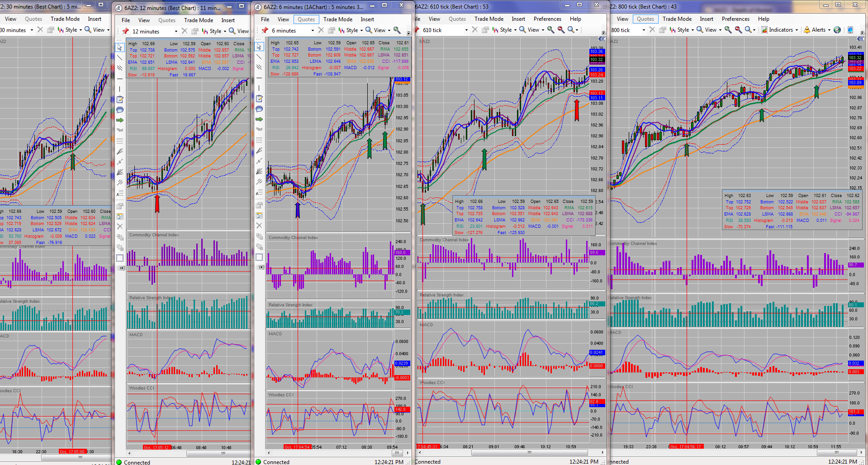Screen dimensions: 868x465
Task: Select parallel lines tool in 12 minutes chart
Action: point(120,68)
